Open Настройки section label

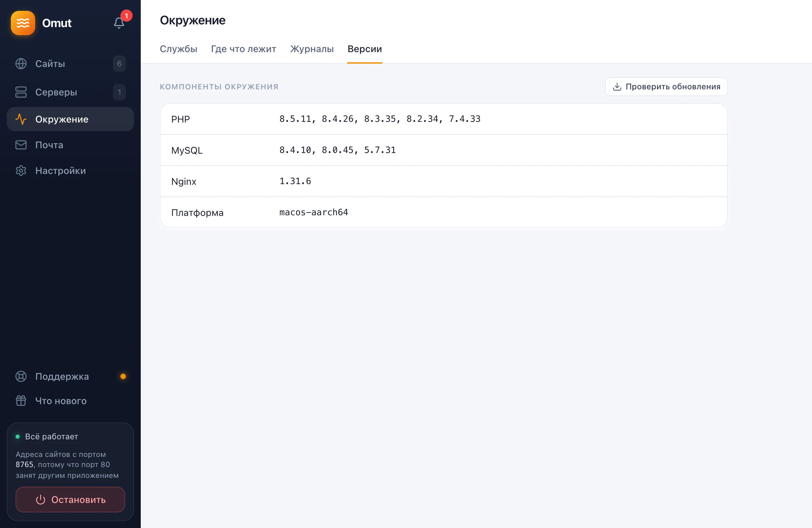[61, 171]
